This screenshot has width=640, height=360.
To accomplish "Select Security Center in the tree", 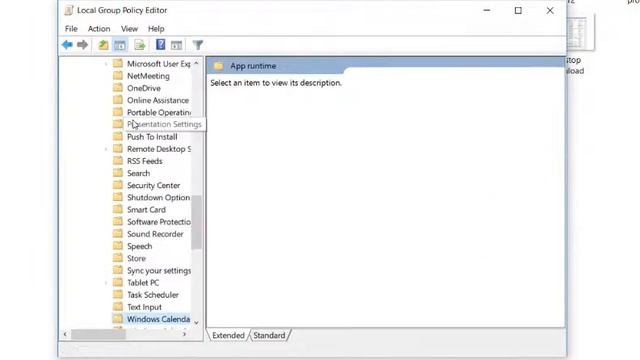I will click(153, 185).
